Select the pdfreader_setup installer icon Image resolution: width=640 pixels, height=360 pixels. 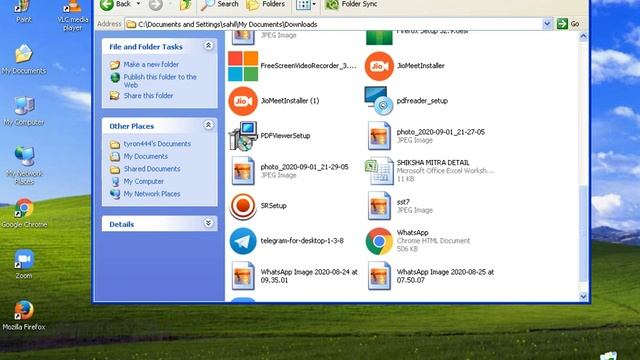[x=379, y=101]
